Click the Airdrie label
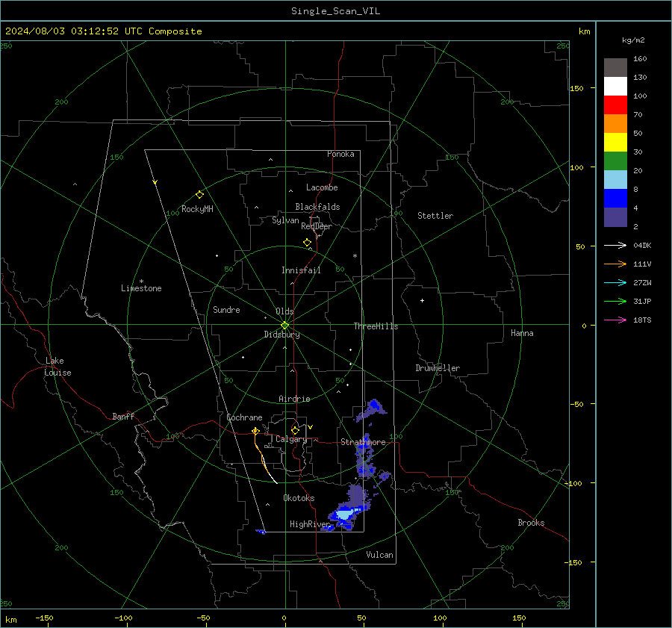This screenshot has height=628, width=672. pyautogui.click(x=294, y=399)
